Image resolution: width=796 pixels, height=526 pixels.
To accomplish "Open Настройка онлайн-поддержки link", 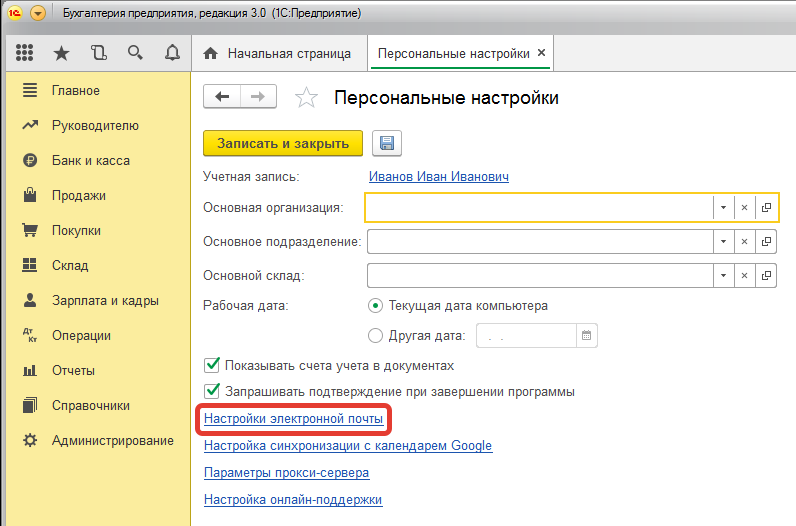I will pyautogui.click(x=293, y=500).
